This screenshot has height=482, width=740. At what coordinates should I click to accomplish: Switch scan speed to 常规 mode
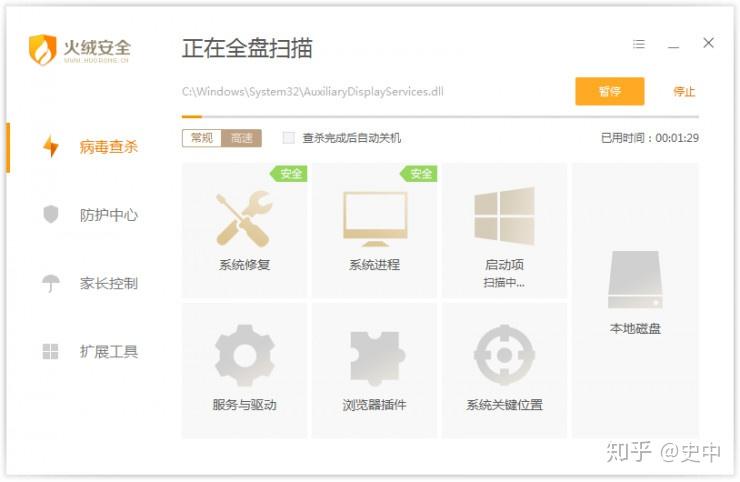202,138
